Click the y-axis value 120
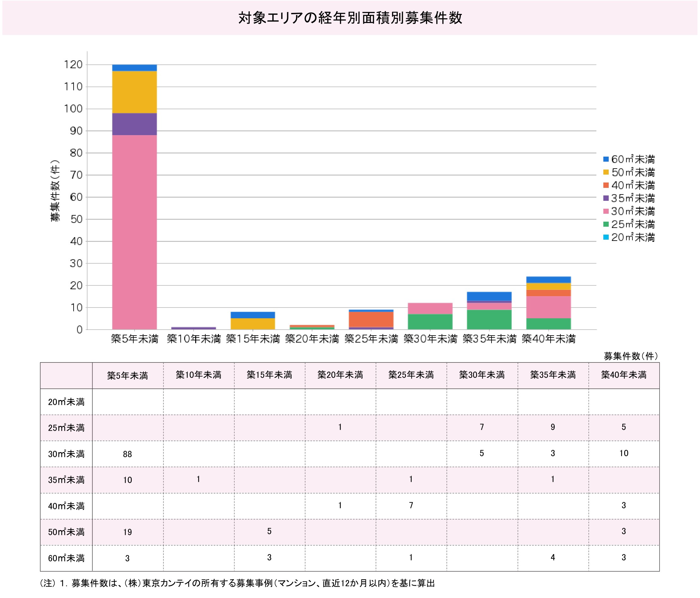This screenshot has height=598, width=700. tap(73, 64)
